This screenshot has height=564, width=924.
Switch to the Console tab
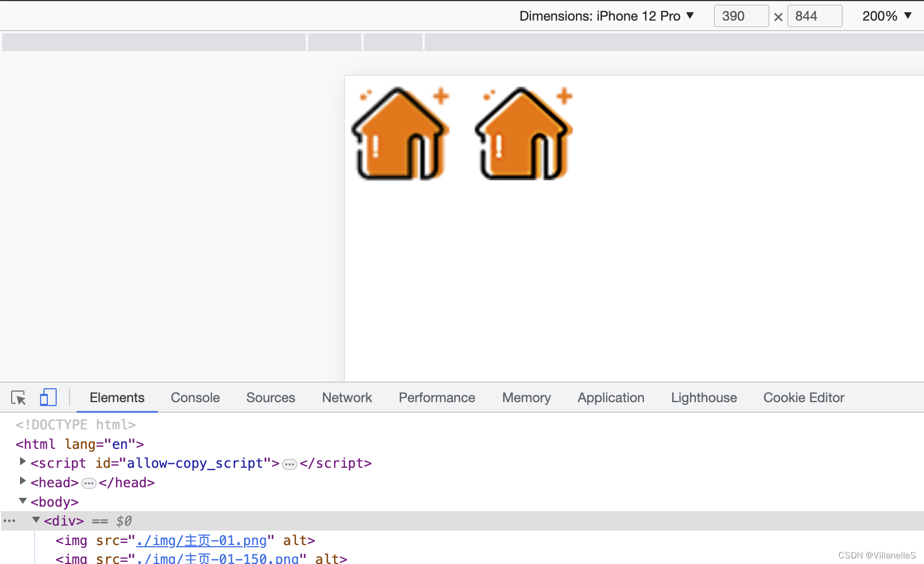click(195, 398)
